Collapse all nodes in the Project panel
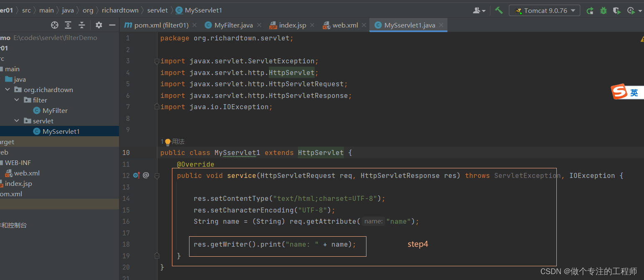644x280 pixels. tap(82, 25)
